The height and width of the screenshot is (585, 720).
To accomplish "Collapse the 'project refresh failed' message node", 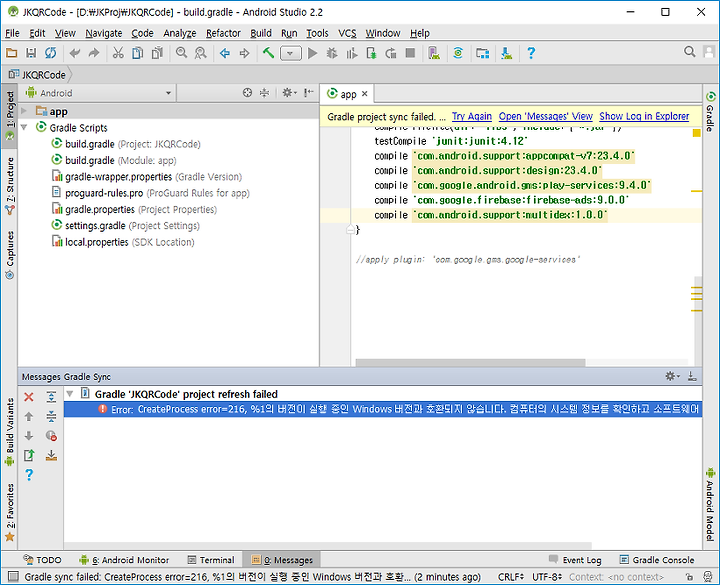I will pos(70,394).
